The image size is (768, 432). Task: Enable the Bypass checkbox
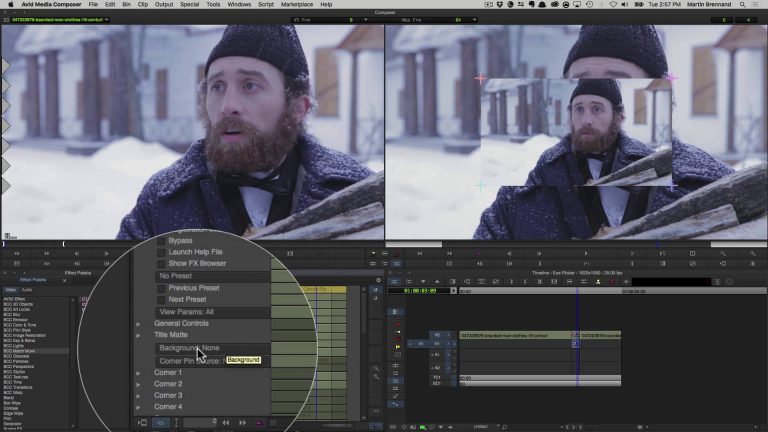[161, 241]
